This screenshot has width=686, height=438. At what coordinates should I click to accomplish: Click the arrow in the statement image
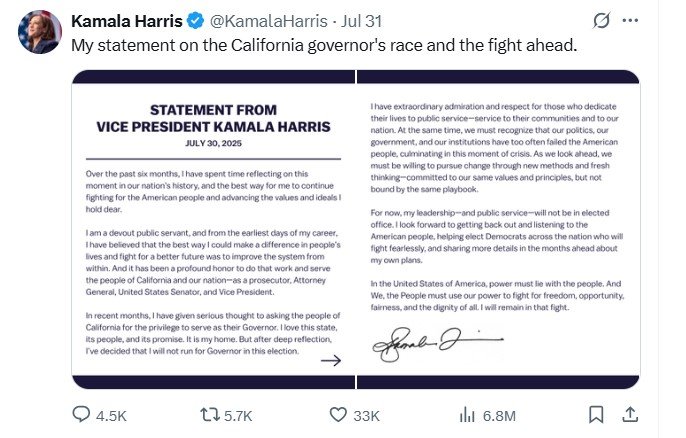329,360
